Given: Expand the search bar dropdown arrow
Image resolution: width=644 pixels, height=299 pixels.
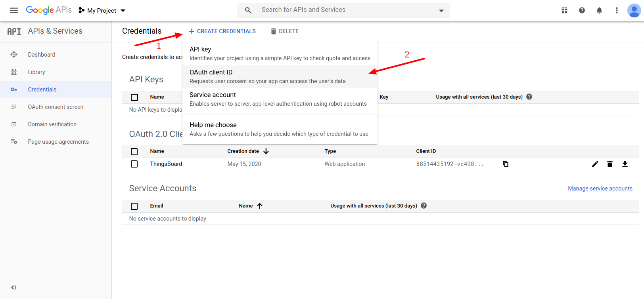Looking at the screenshot, I should (x=441, y=10).
